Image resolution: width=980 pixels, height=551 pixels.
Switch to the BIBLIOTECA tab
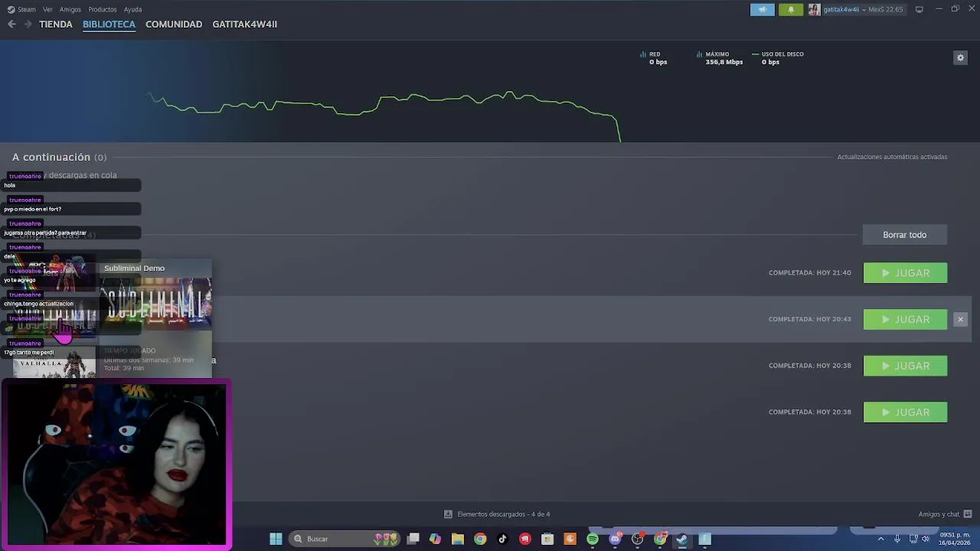pyautogui.click(x=109, y=24)
